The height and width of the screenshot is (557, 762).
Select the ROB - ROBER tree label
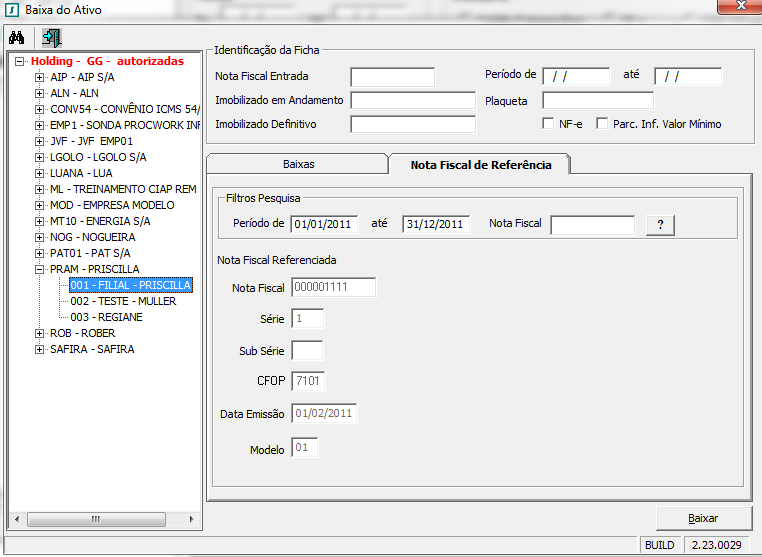(x=83, y=333)
